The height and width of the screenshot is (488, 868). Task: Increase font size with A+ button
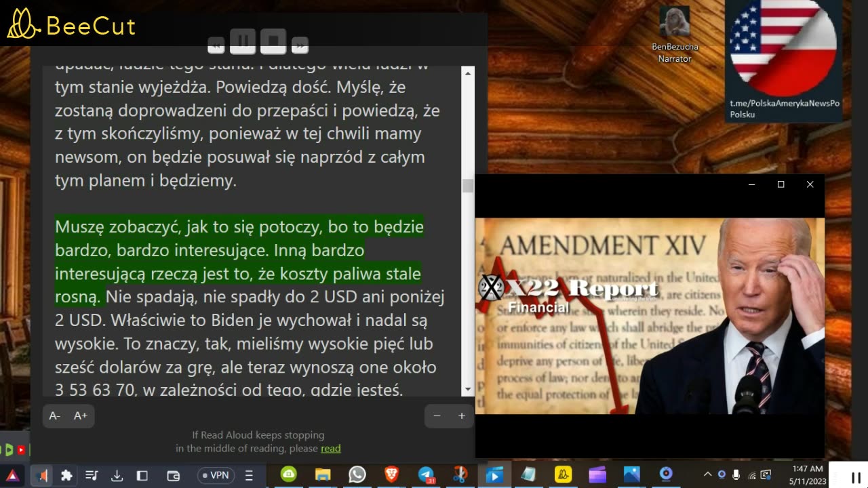81,415
